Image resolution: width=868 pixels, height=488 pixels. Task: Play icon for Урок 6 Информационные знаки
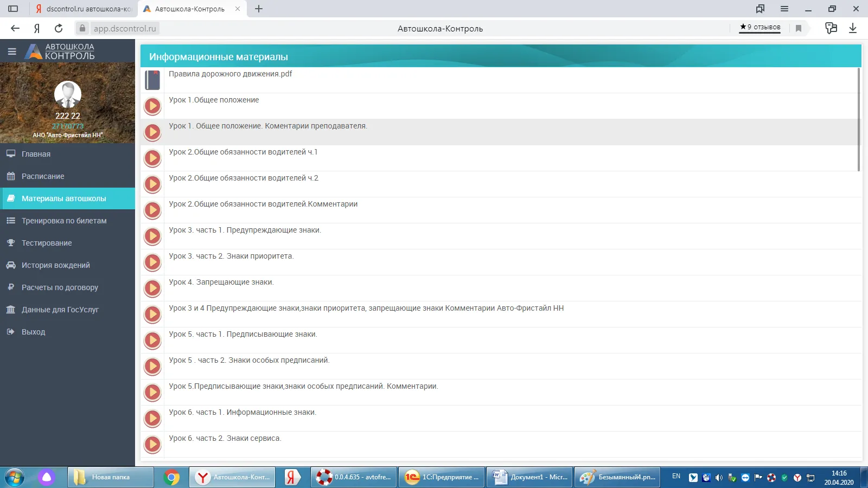point(152,419)
